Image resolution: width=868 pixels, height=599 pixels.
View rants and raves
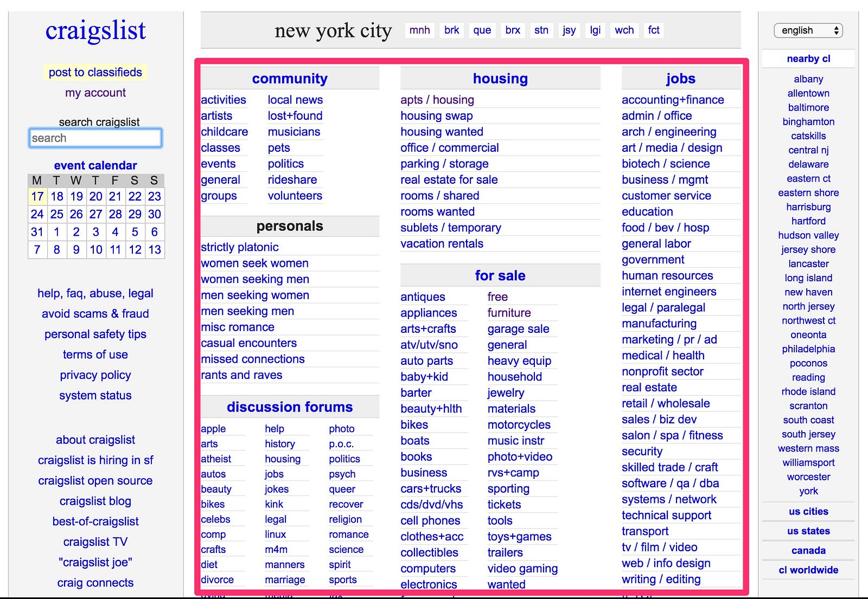241,375
